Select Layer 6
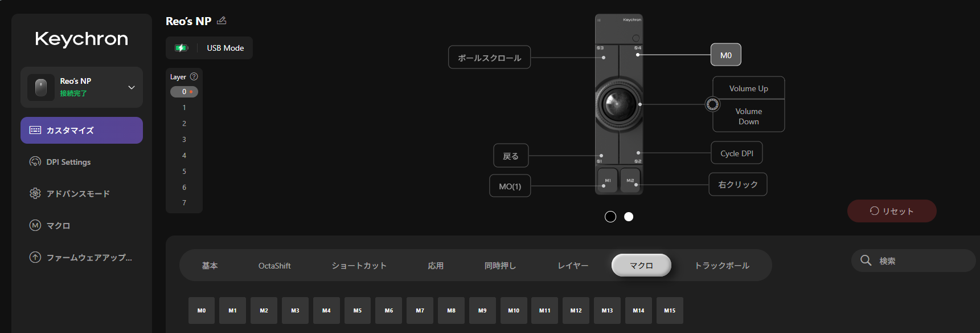This screenshot has width=980, height=333. [x=184, y=188]
